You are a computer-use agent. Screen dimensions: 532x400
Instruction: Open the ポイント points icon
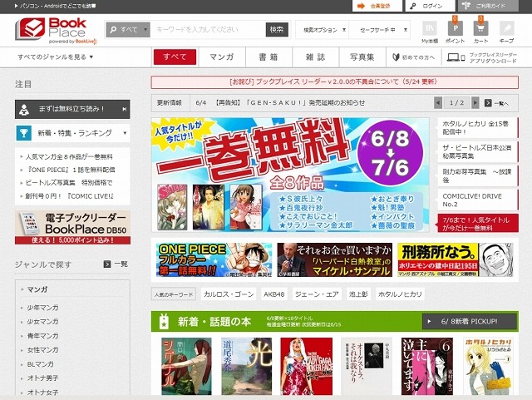455,28
